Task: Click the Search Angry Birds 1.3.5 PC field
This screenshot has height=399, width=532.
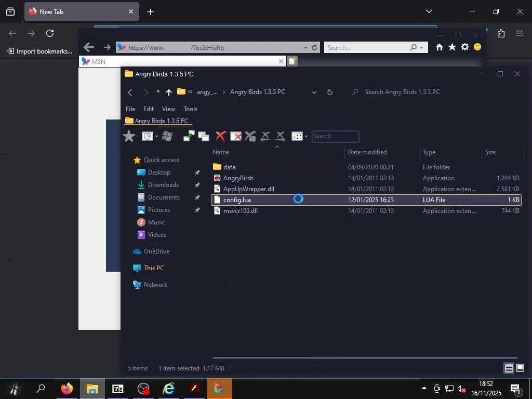Action: tap(402, 92)
